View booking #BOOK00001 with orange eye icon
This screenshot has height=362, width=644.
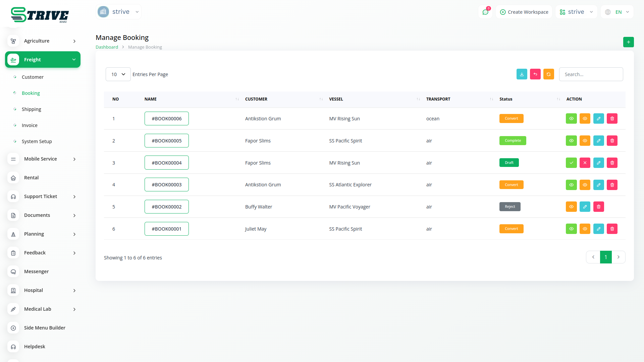pyautogui.click(x=585, y=229)
